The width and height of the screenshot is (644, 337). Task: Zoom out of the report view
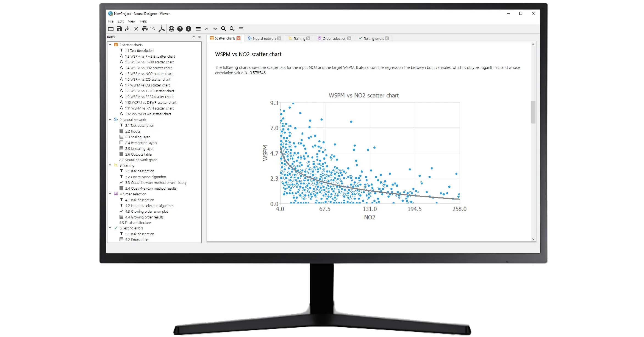(232, 29)
